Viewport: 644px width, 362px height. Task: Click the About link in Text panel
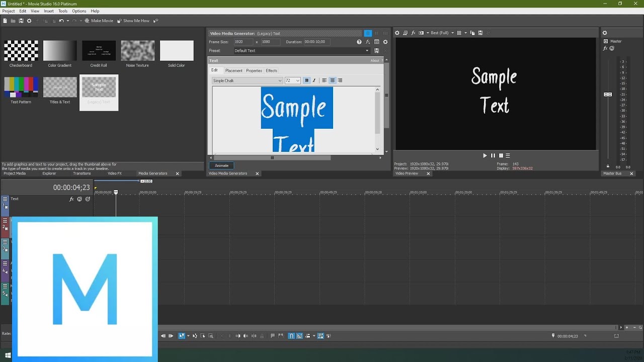tap(375, 61)
